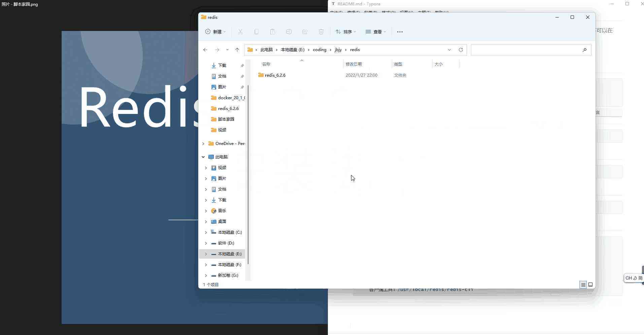Expand 下载 under 此电脑

click(206, 200)
